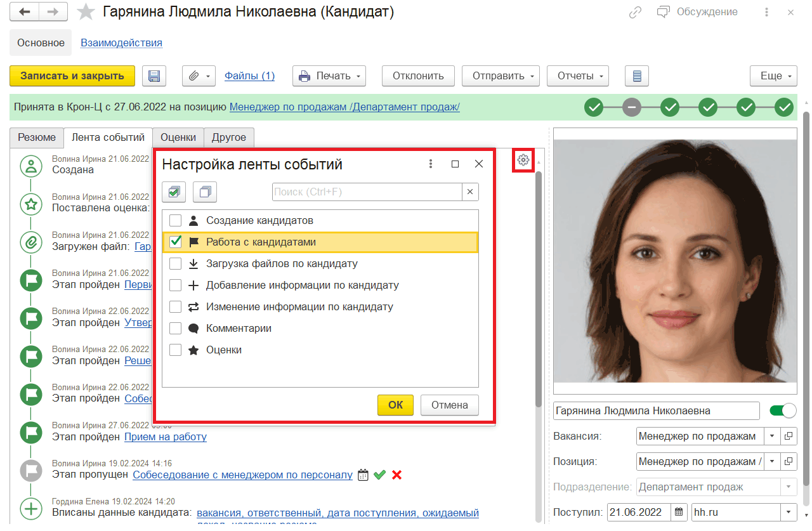This screenshot has height=531, width=812.
Task: Check Загрузка файлов по кандидату checkbox
Action: [176, 264]
